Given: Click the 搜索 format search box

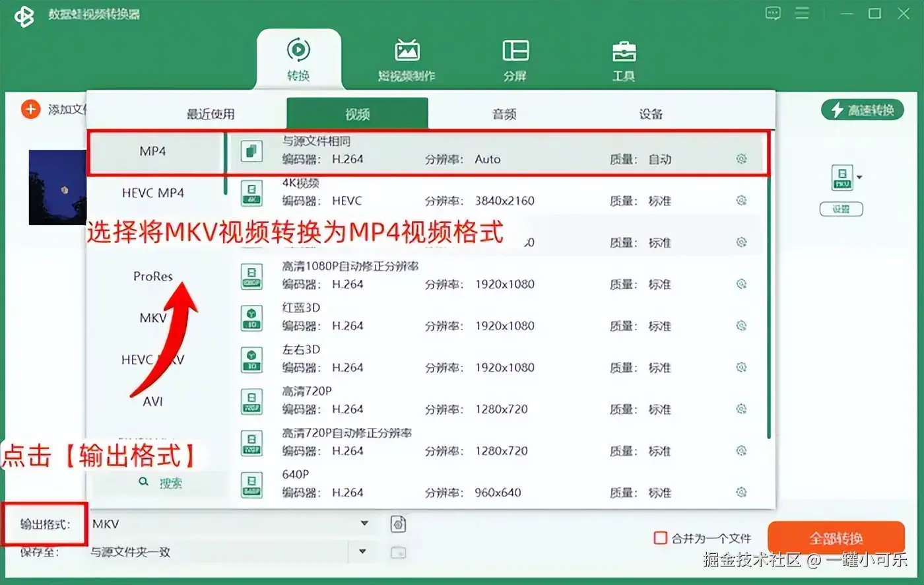Looking at the screenshot, I should tap(161, 483).
